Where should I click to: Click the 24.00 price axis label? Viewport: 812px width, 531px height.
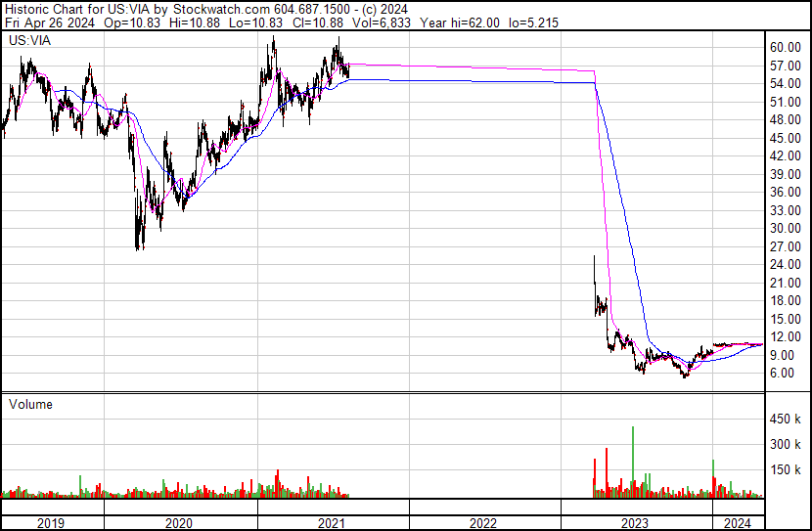pyautogui.click(x=786, y=264)
